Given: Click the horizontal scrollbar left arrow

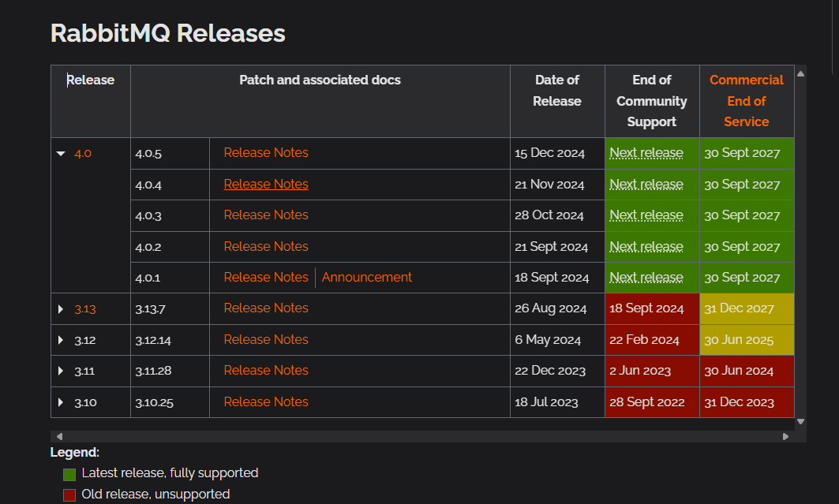Looking at the screenshot, I should point(59,437).
